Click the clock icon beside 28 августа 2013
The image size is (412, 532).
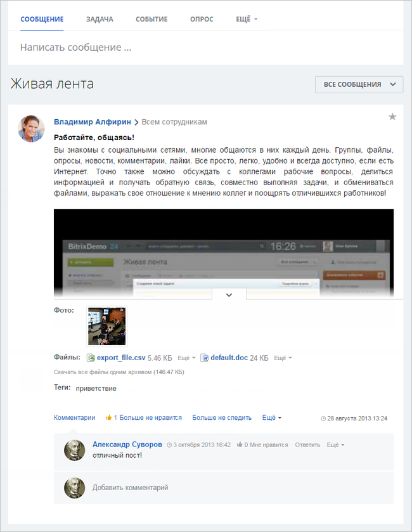coord(323,418)
